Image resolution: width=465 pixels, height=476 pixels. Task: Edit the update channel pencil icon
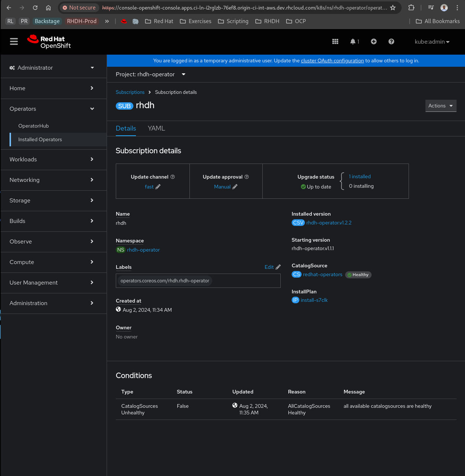(x=158, y=187)
